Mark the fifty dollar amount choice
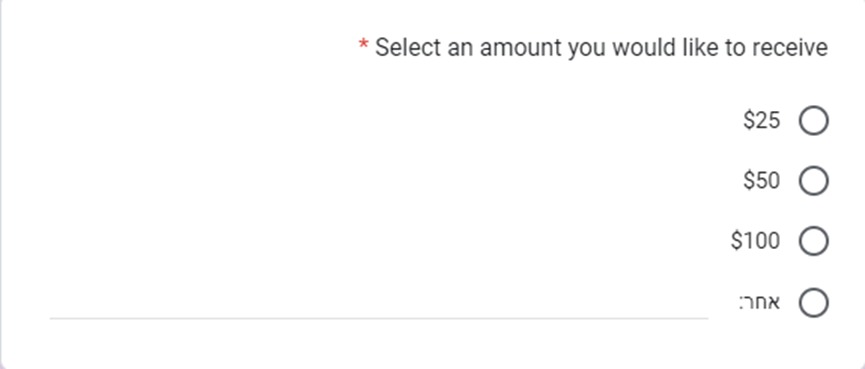The image size is (865, 369). (x=814, y=181)
